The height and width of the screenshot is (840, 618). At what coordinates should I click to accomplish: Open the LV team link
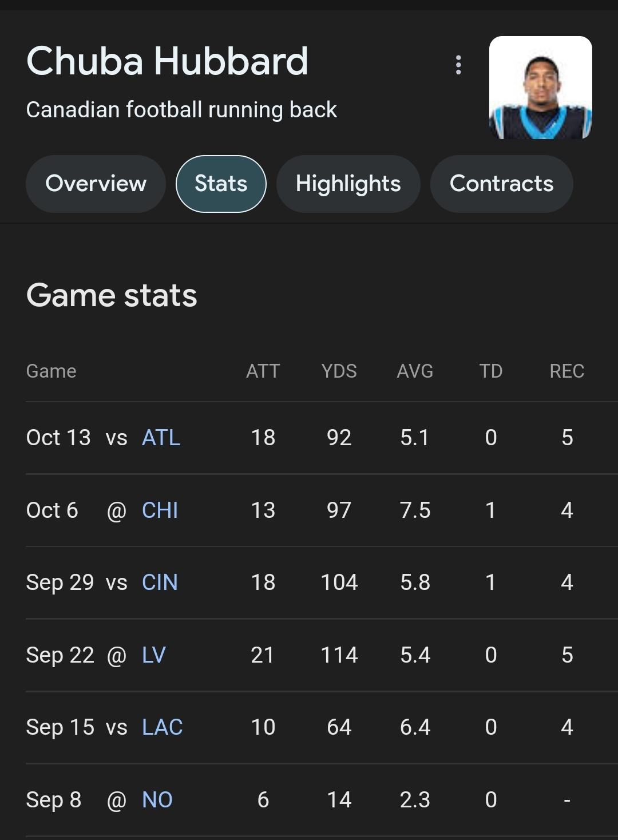153,655
